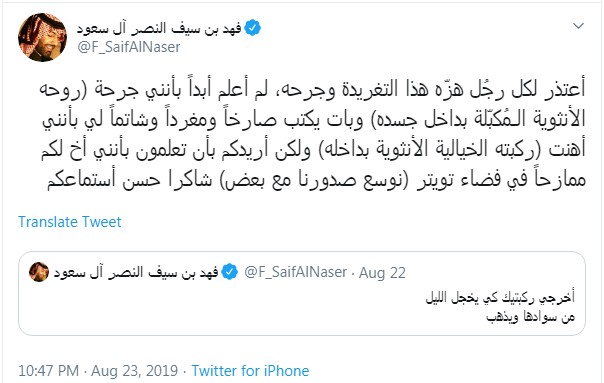Open the quoted tweet's Arabic text

click(x=500, y=307)
